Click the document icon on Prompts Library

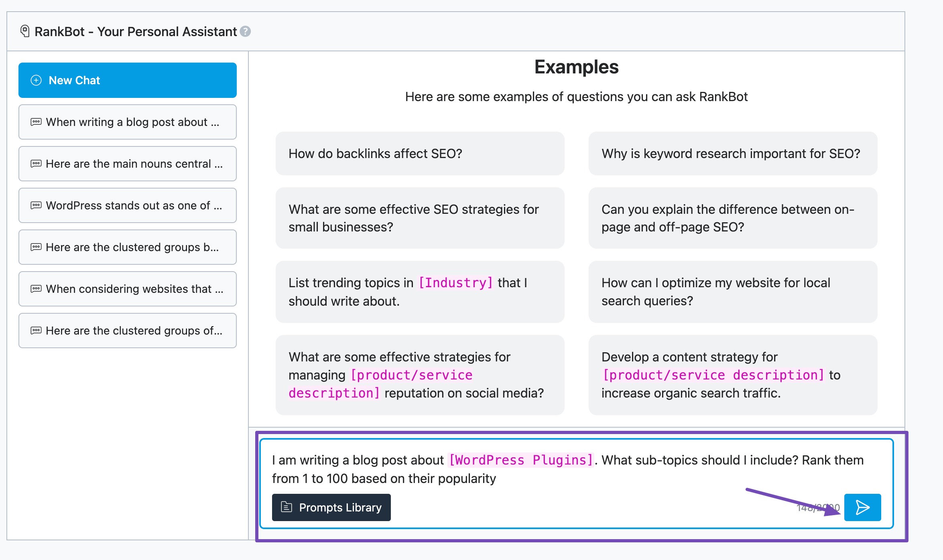pos(287,507)
